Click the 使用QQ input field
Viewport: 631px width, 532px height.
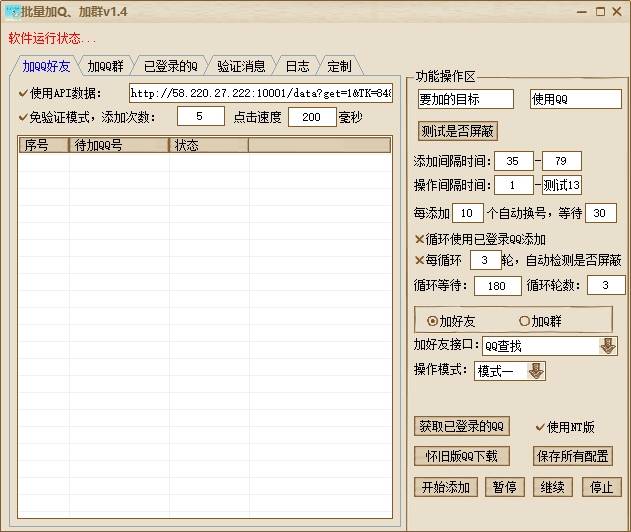point(575,99)
